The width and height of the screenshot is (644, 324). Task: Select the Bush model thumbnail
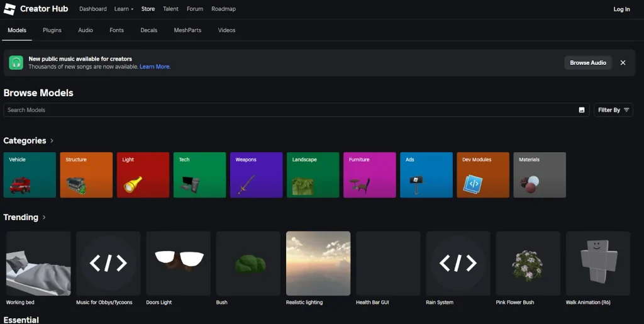248,263
